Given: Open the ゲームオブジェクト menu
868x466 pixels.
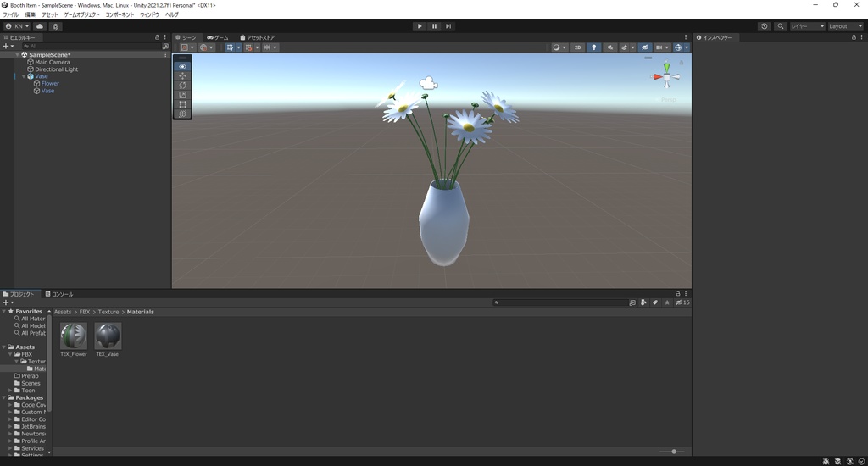Looking at the screenshot, I should point(82,15).
